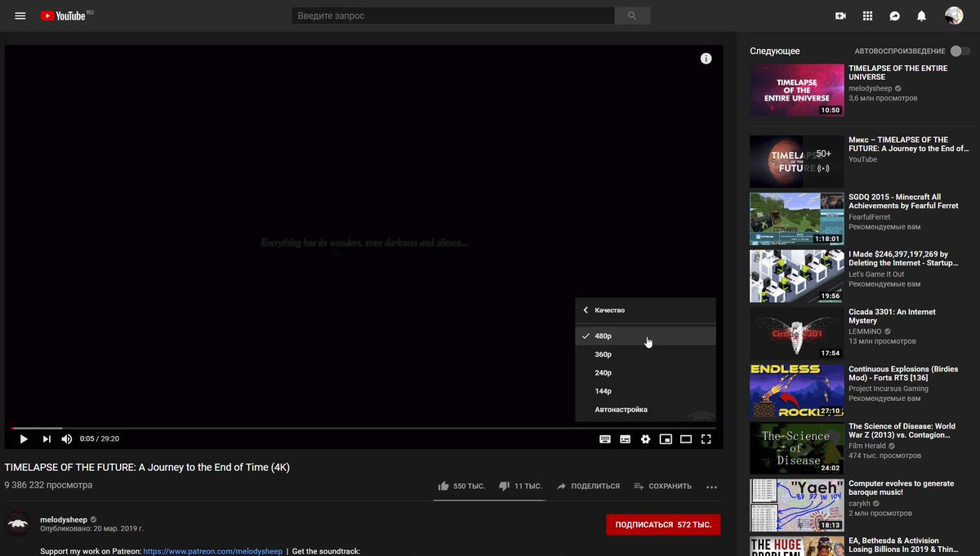This screenshot has height=556, width=980.
Task: Click carykh channel name
Action: pos(860,503)
